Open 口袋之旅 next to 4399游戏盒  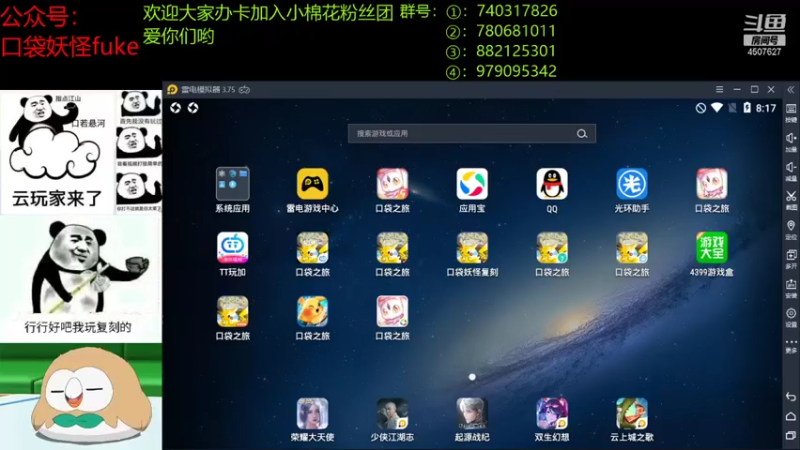pos(632,248)
